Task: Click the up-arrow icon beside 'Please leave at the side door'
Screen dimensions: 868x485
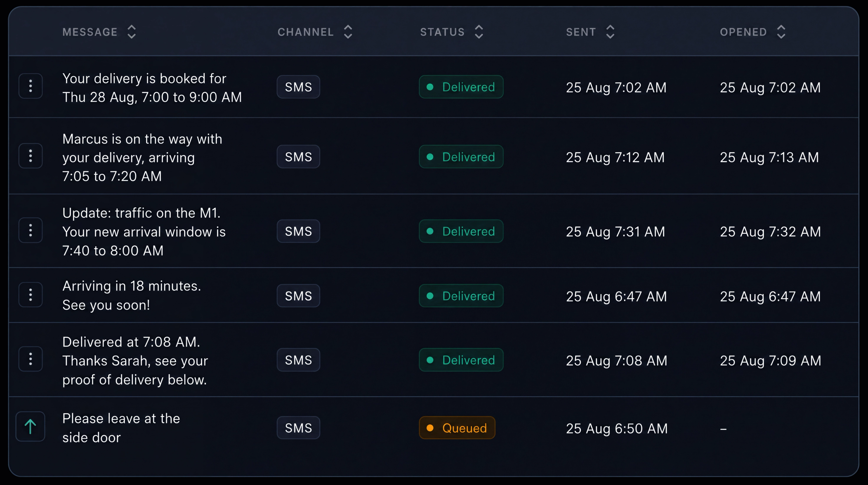Action: 30,427
